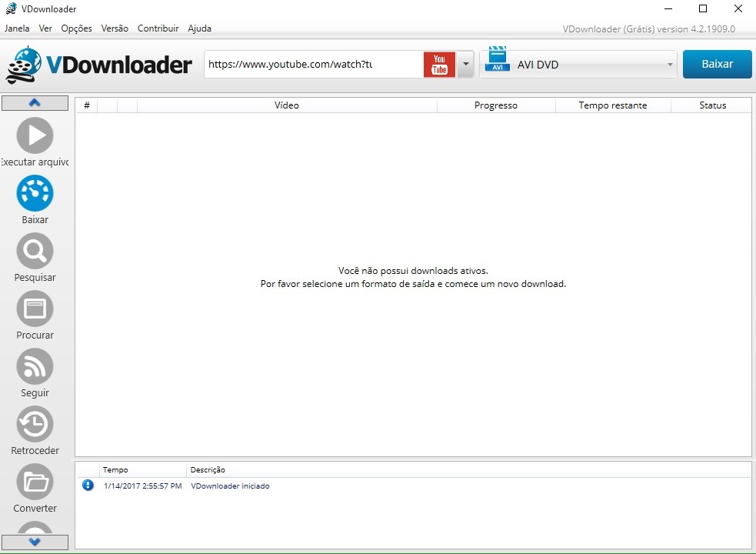756x554 pixels.
Task: Click the VDownloader title bar app icon
Action: click(11, 8)
